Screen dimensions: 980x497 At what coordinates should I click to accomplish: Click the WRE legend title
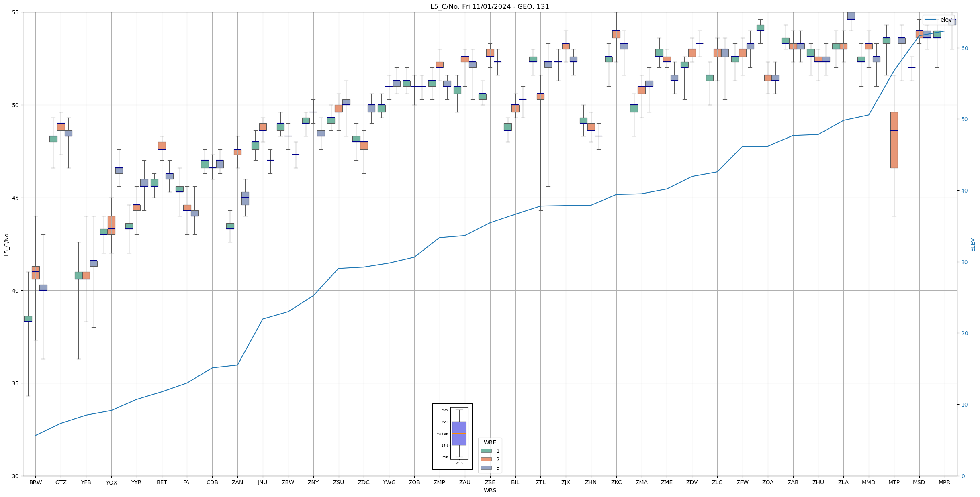[x=490, y=442]
